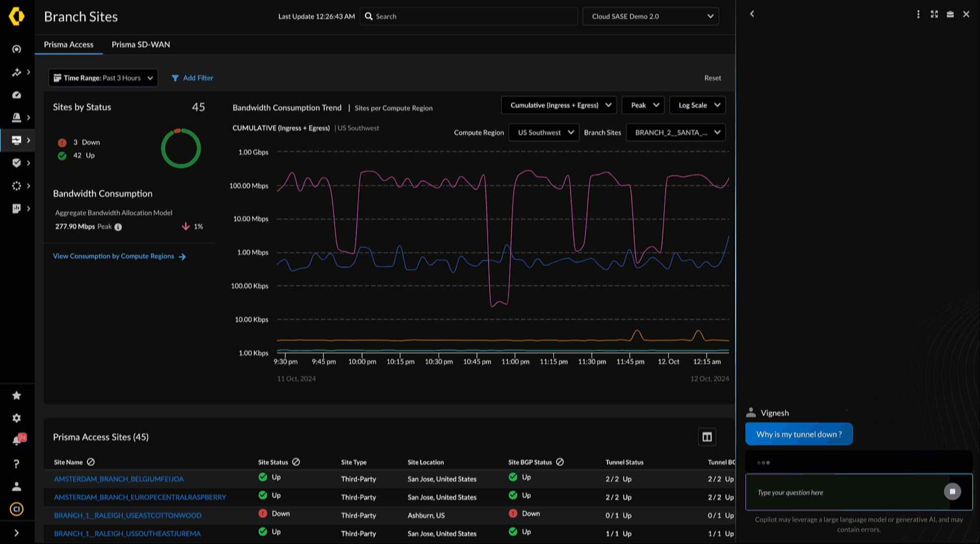Viewport: 980px width, 544px height.
Task: Click the copilot question input box
Action: pyautogui.click(x=859, y=492)
